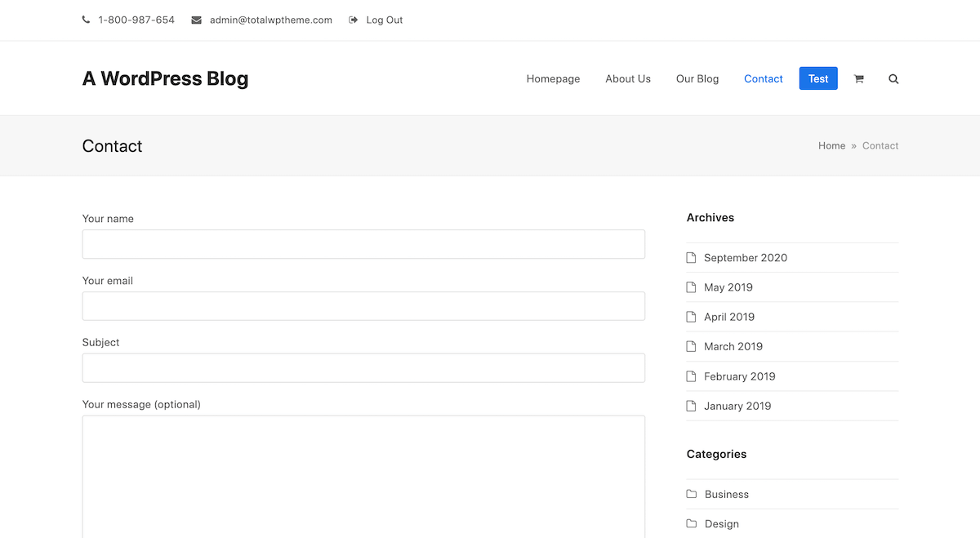
Task: Open the September 2020 archive
Action: point(746,257)
